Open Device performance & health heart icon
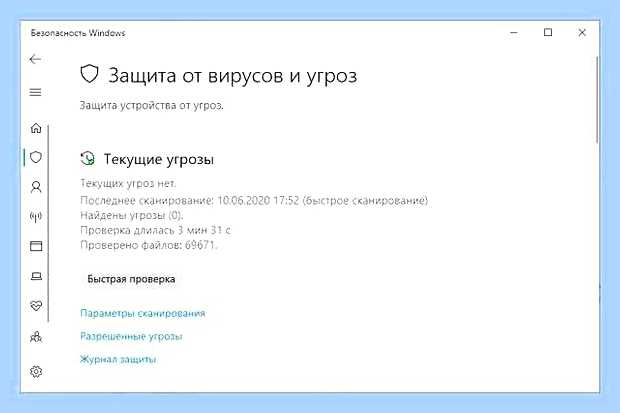Viewport: 620px width, 413px height. tap(36, 305)
